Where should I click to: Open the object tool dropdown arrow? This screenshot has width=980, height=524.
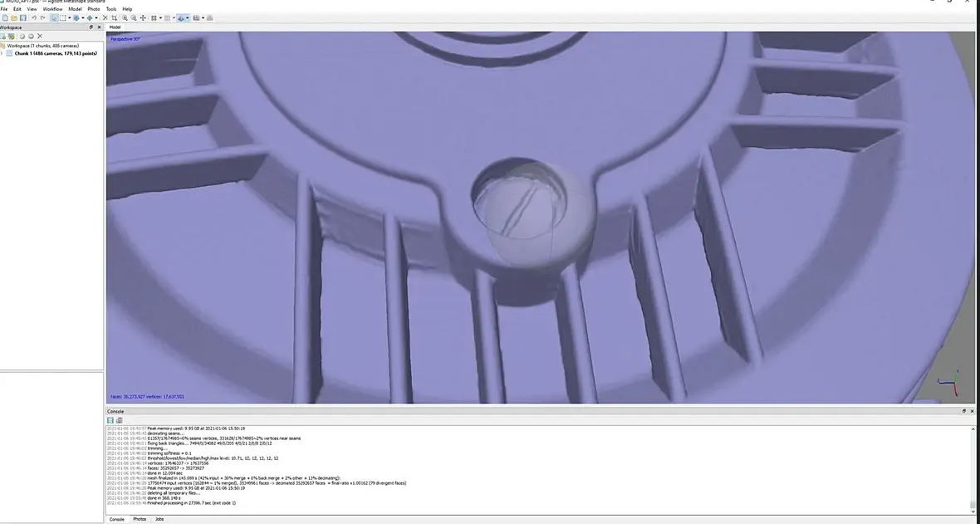point(96,18)
